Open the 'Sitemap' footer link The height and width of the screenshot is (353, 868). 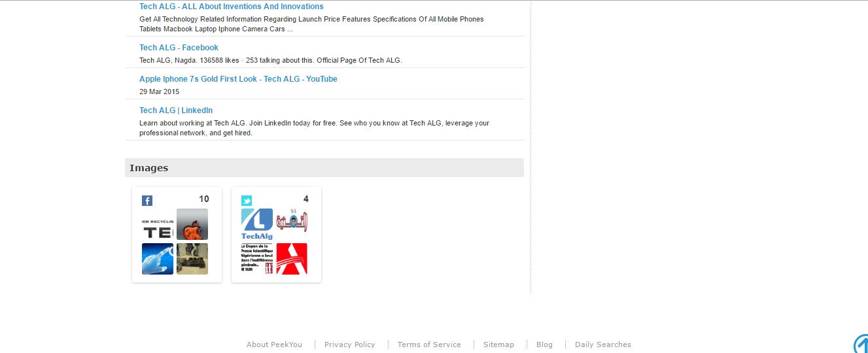coord(498,345)
